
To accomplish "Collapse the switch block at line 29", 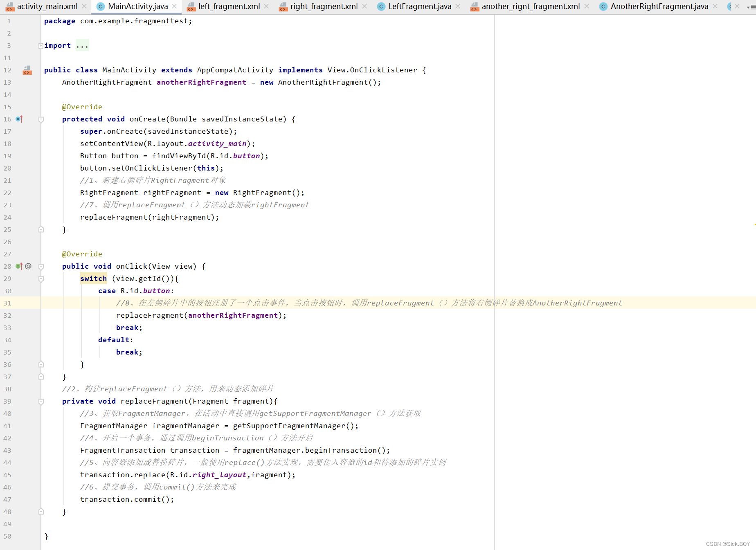I will coord(41,279).
